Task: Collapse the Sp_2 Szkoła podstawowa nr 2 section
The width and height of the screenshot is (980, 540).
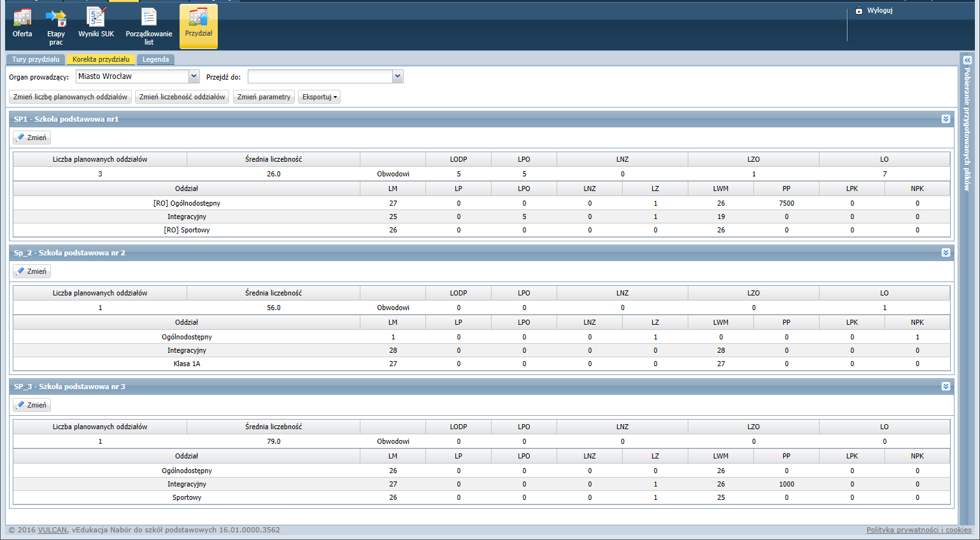Action: point(946,253)
